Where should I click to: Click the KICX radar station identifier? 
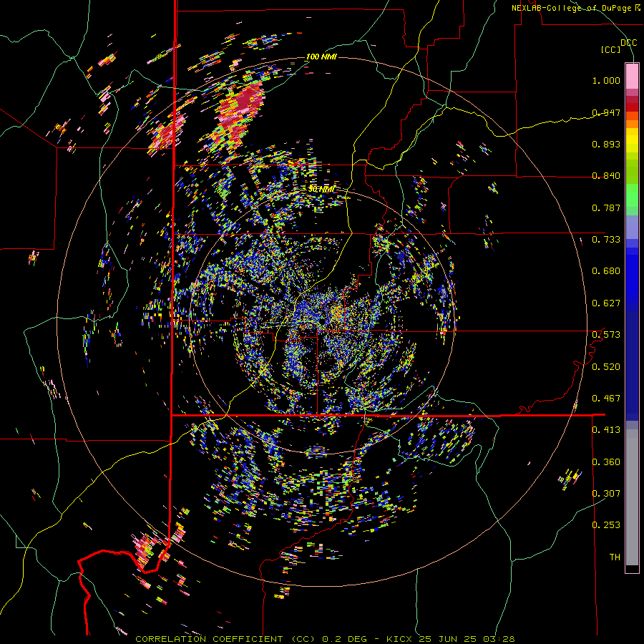point(399,639)
